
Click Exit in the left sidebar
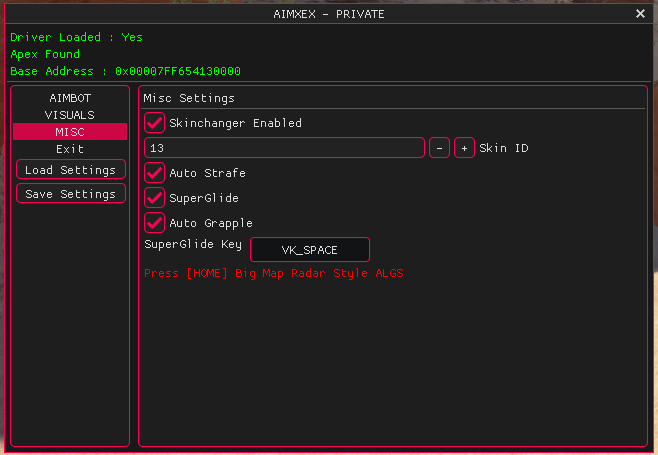[x=70, y=149]
